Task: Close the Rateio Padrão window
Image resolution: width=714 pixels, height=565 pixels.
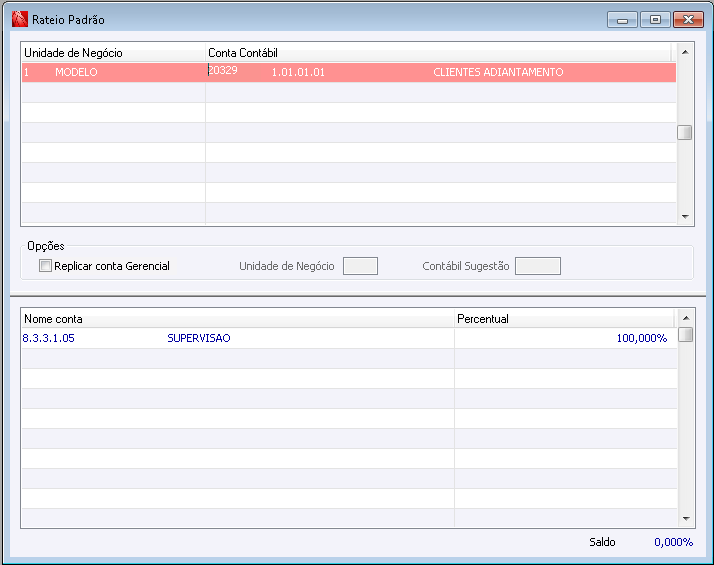Action: 688,20
